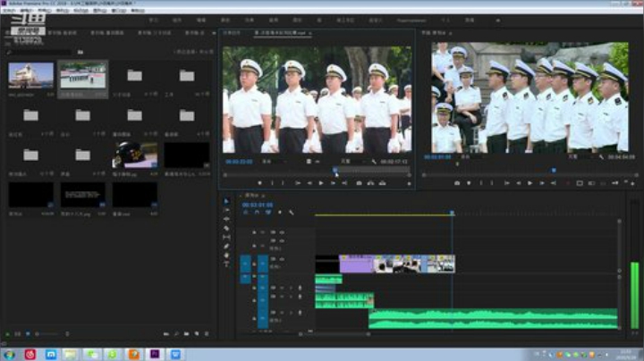Open the Clip menu
The height and width of the screenshot is (361, 644).
pos(45,10)
